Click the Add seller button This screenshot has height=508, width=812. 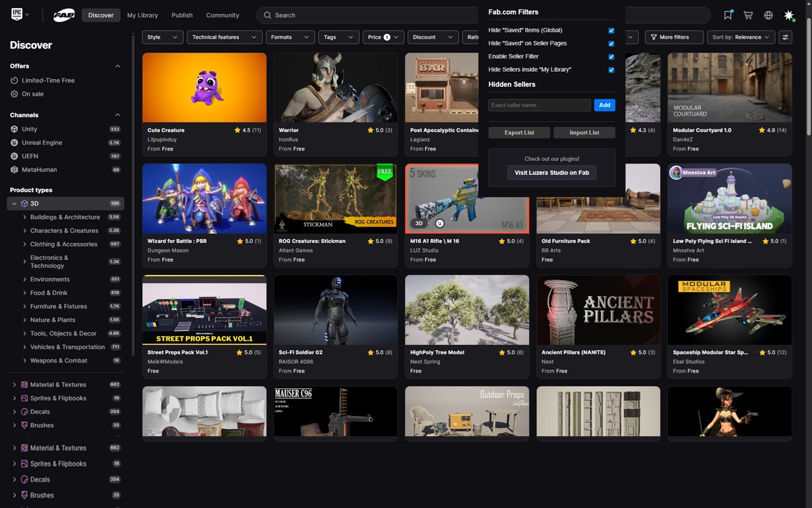click(x=605, y=105)
